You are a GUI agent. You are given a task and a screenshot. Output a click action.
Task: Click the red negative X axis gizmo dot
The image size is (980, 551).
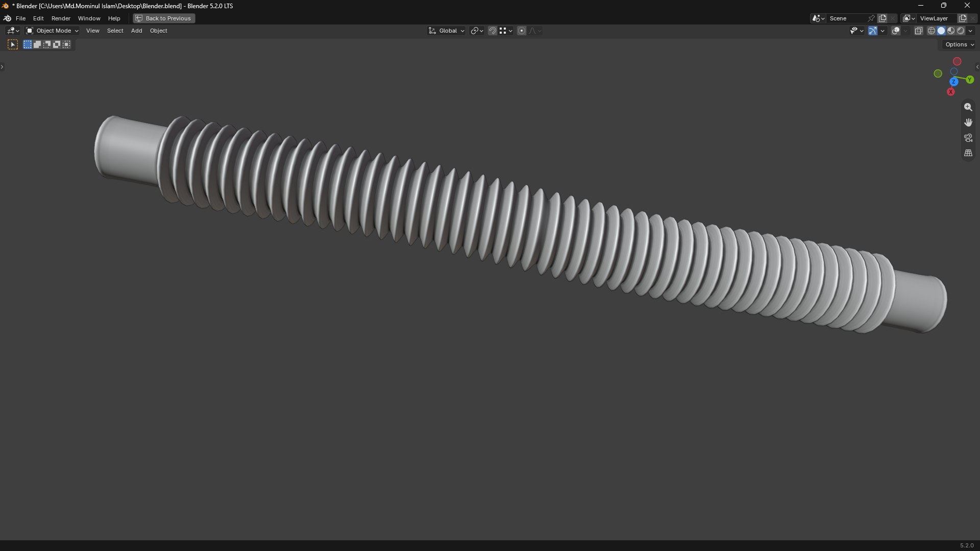957,61
